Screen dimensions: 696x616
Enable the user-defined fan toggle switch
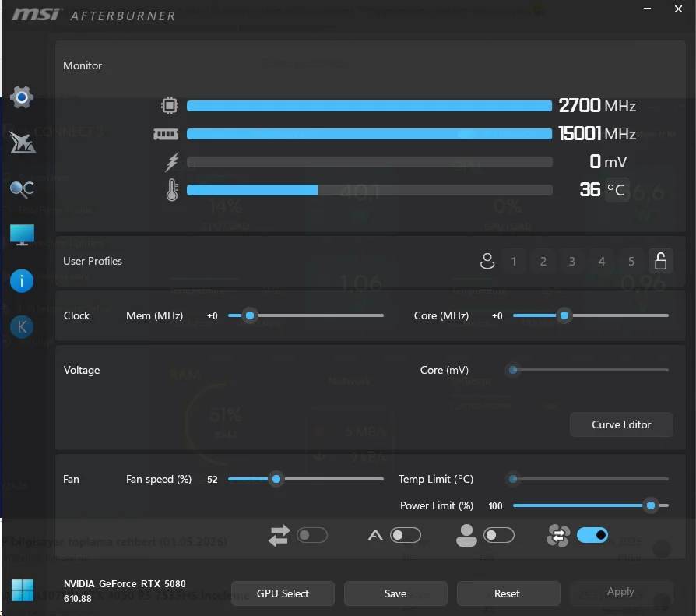click(499, 535)
